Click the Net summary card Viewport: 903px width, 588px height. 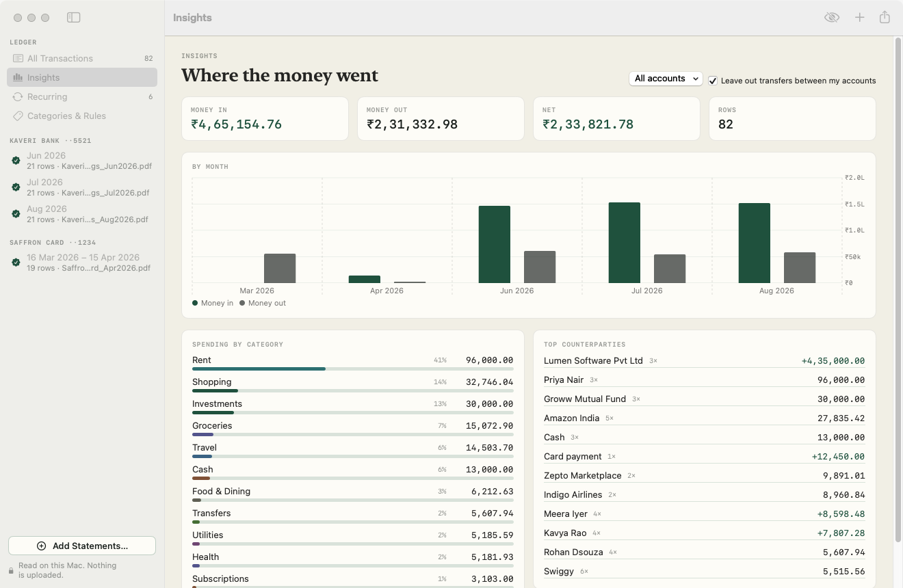[616, 119]
